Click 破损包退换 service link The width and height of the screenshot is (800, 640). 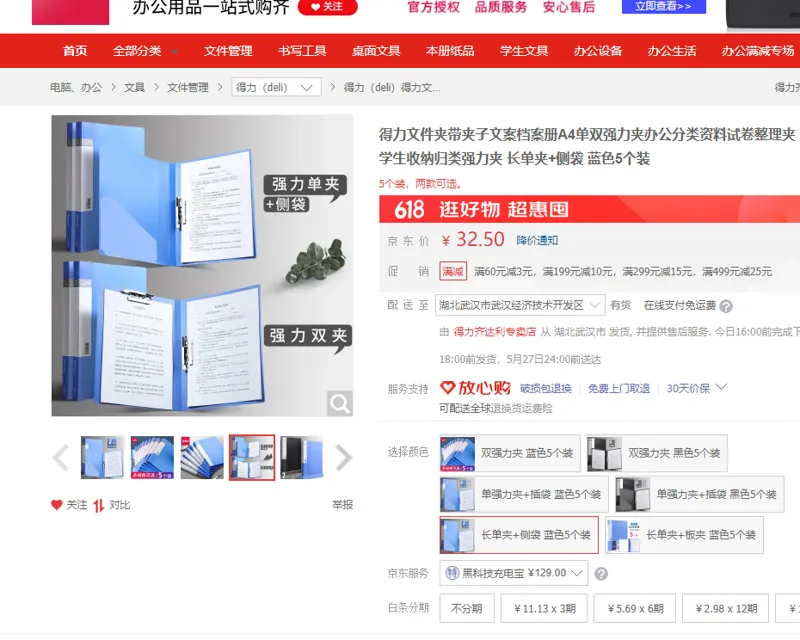pos(545,388)
